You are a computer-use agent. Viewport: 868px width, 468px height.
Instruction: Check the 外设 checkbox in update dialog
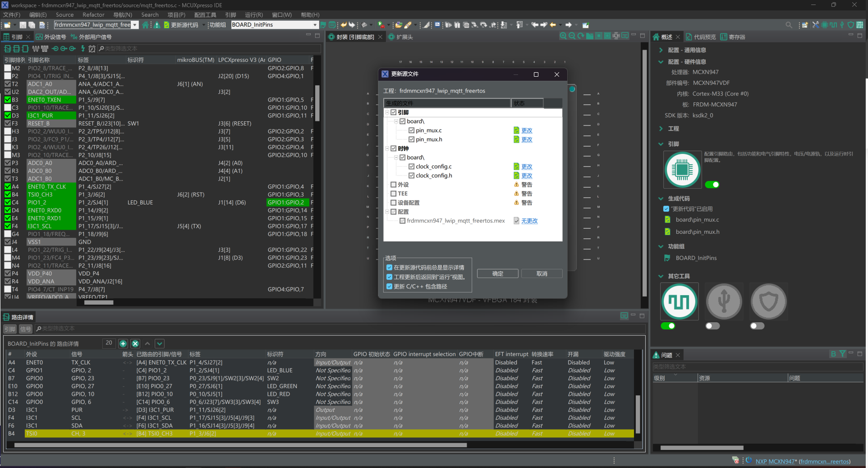[394, 185]
